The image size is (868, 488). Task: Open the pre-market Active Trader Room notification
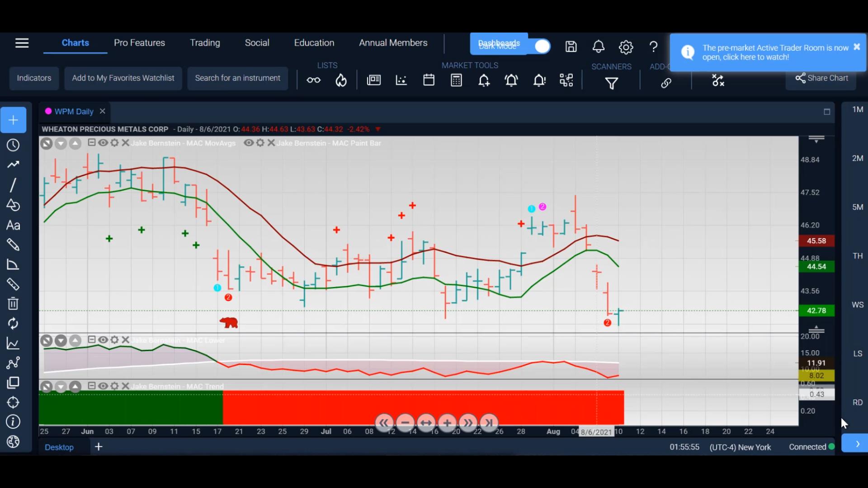pos(767,52)
